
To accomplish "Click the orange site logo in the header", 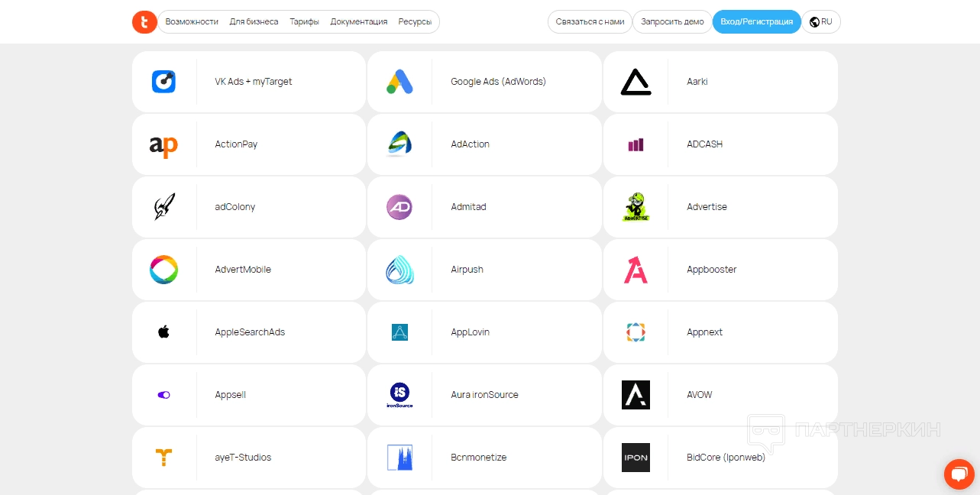I will point(144,21).
